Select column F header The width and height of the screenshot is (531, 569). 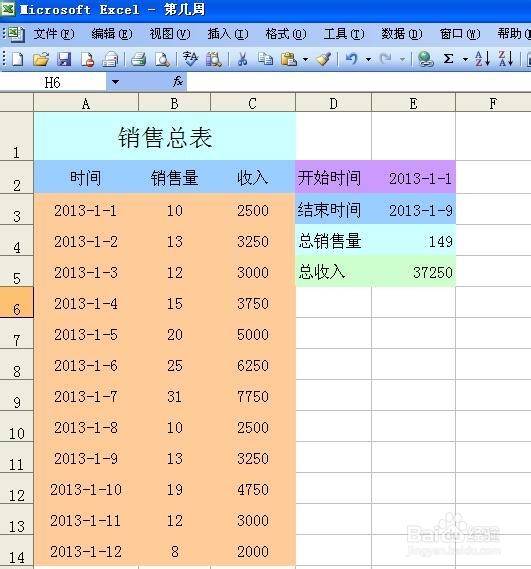click(493, 103)
